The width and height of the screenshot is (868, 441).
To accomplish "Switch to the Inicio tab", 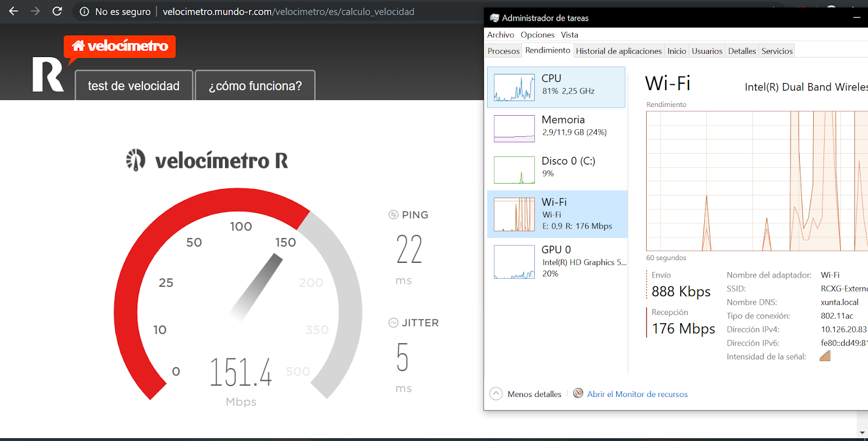I will point(677,51).
